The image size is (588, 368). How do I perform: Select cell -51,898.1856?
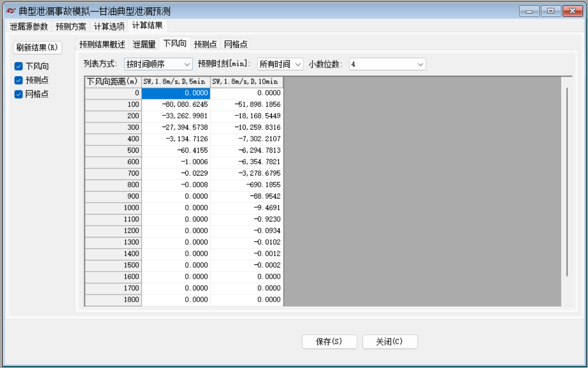pos(247,105)
